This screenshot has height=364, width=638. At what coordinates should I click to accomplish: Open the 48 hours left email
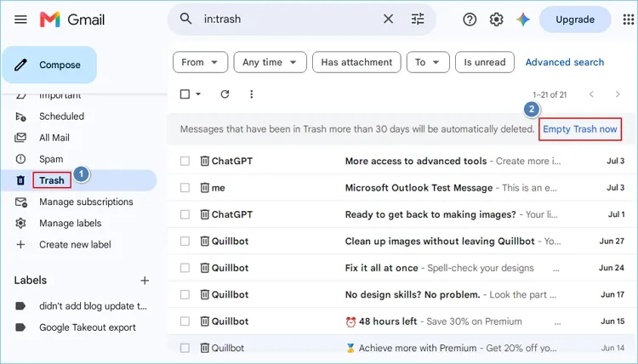click(402, 321)
